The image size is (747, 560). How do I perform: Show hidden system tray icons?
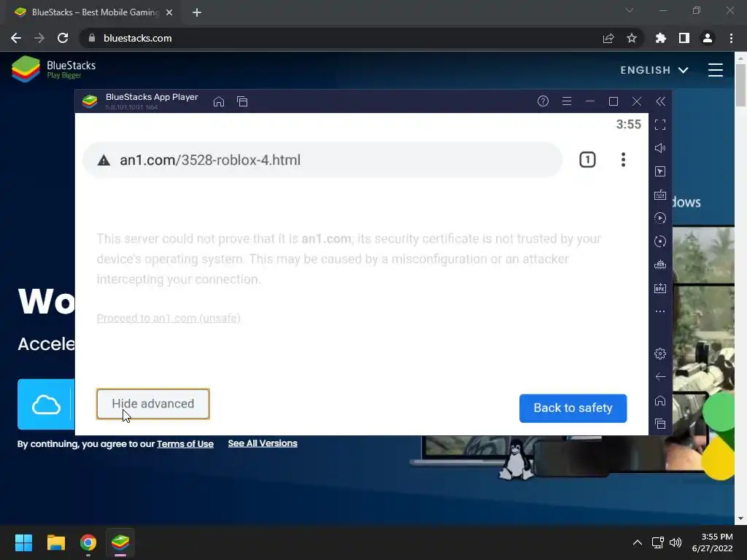pos(638,542)
